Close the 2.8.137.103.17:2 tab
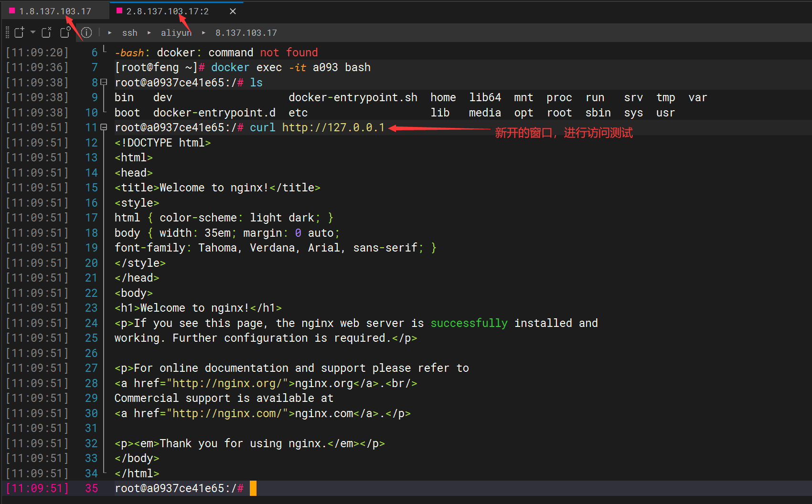 [x=233, y=11]
